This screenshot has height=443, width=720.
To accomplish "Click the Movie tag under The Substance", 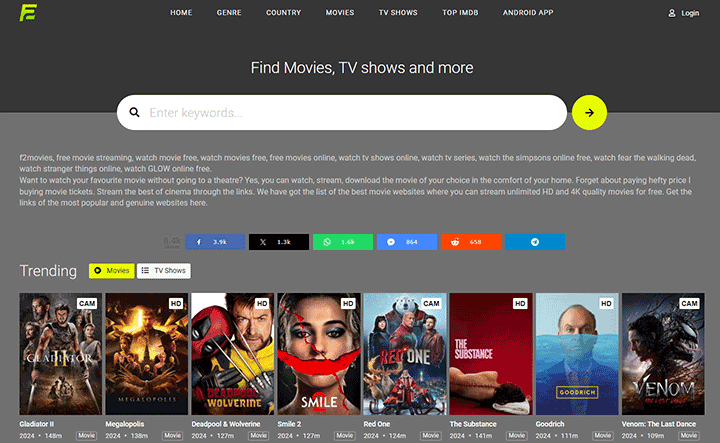I will [x=517, y=436].
